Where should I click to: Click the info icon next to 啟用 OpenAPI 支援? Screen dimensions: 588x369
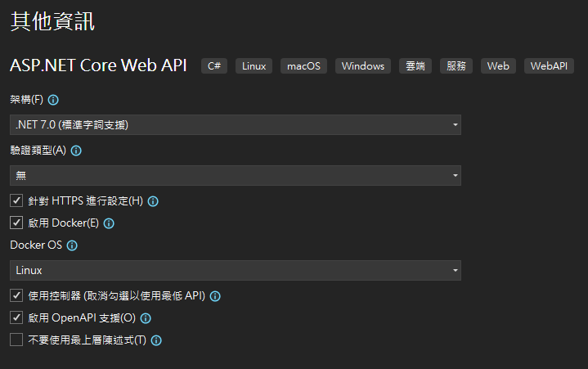click(x=146, y=318)
